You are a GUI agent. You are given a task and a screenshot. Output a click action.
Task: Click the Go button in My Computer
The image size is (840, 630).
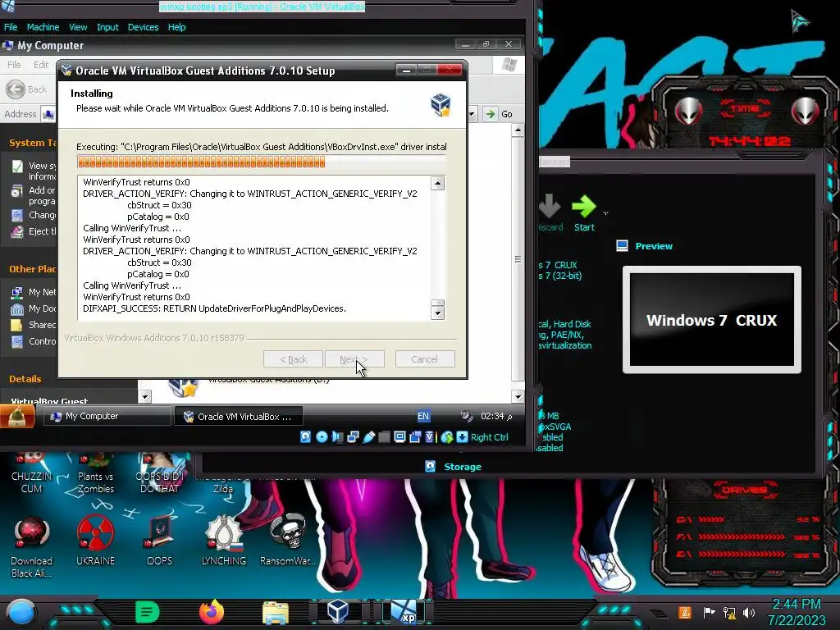(498, 114)
